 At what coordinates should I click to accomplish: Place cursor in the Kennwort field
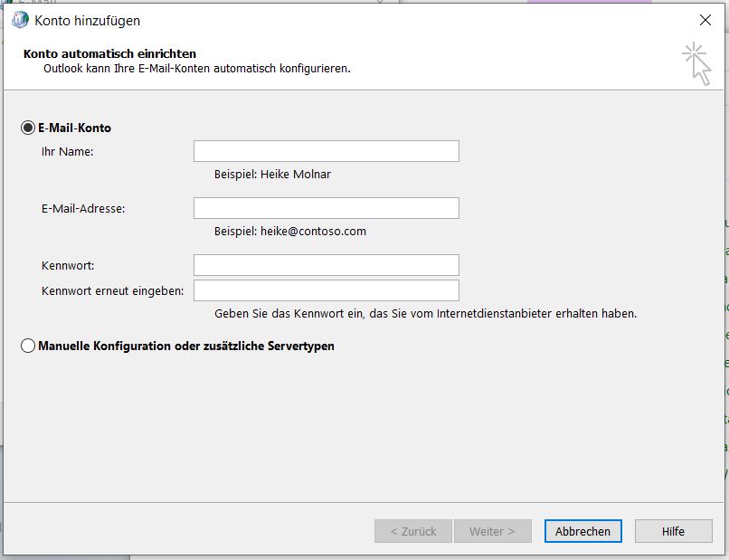326,265
